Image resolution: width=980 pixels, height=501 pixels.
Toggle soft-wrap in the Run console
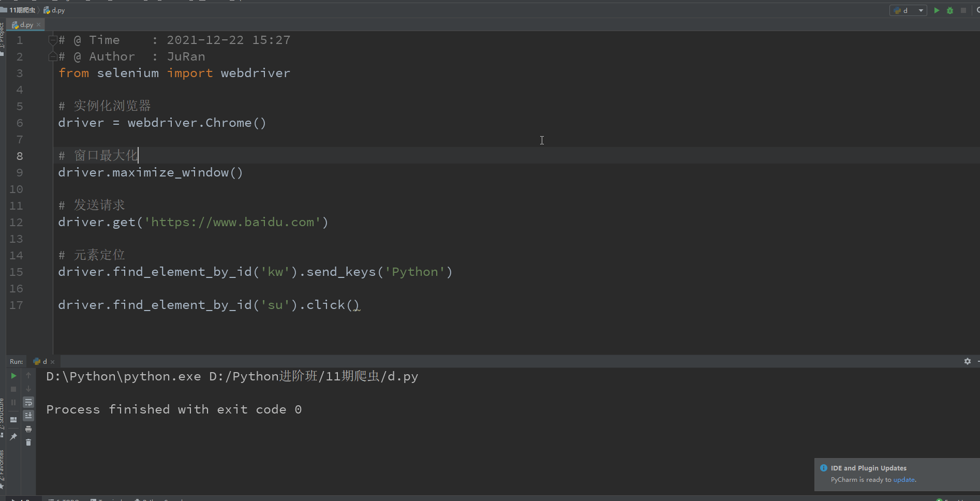coord(28,402)
